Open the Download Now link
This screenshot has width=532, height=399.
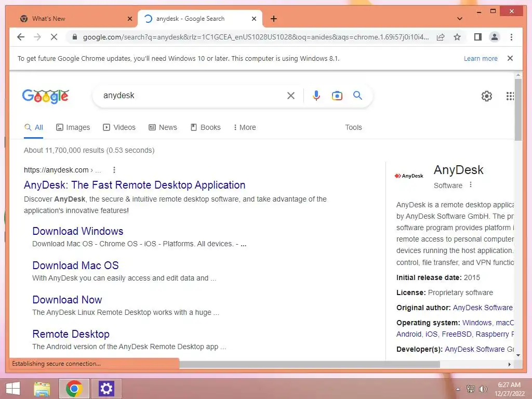pyautogui.click(x=67, y=300)
